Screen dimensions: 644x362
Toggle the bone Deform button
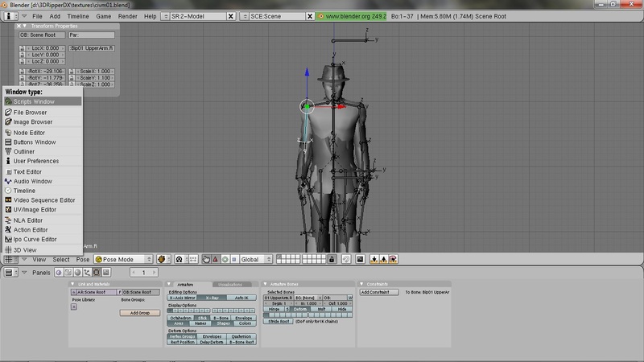tap(299, 309)
